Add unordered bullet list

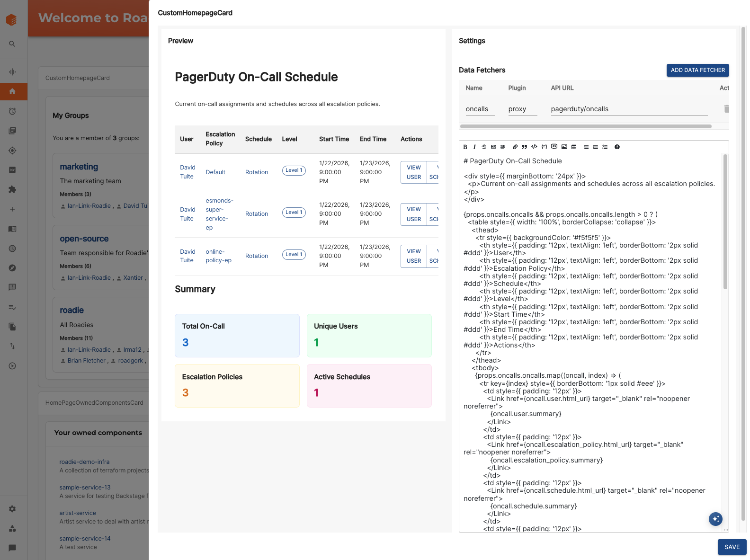tap(586, 147)
